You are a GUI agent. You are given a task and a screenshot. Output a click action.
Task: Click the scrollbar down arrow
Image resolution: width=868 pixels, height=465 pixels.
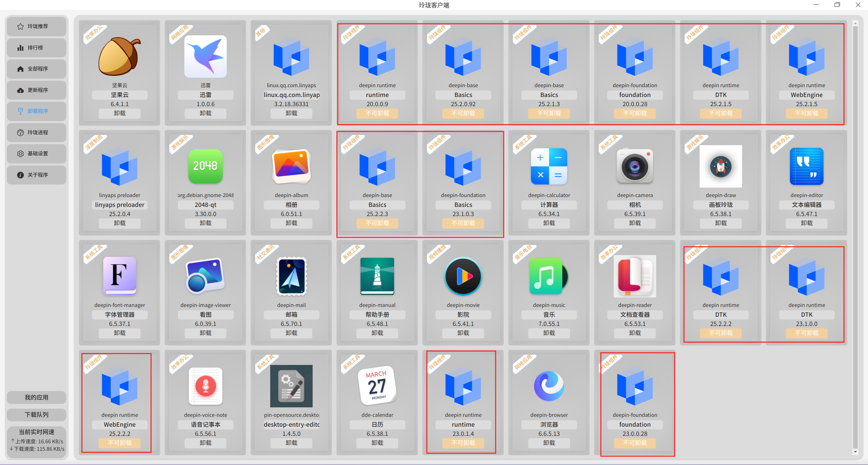coord(855,451)
